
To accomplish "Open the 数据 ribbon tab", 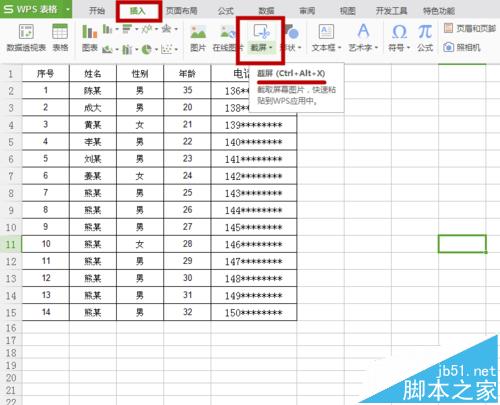I will click(x=266, y=11).
